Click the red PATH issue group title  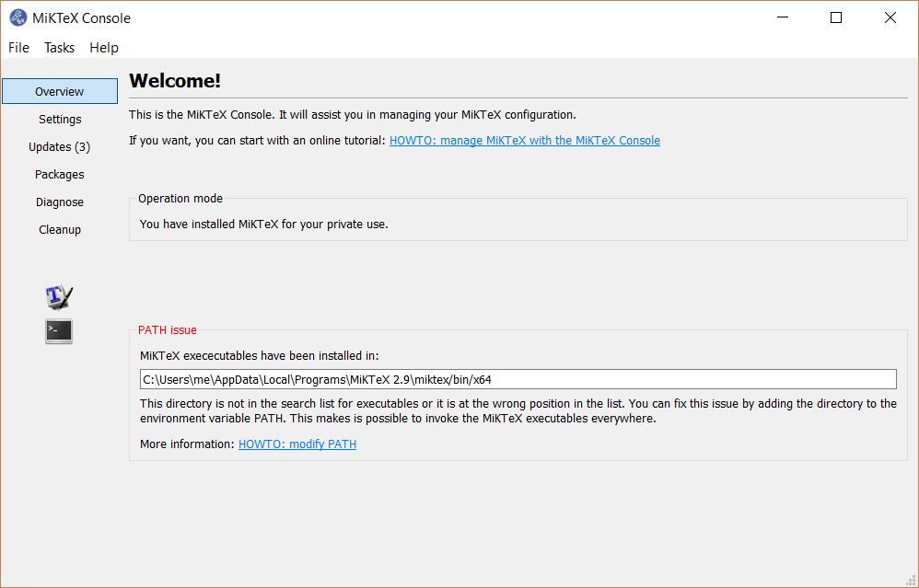pyautogui.click(x=167, y=329)
